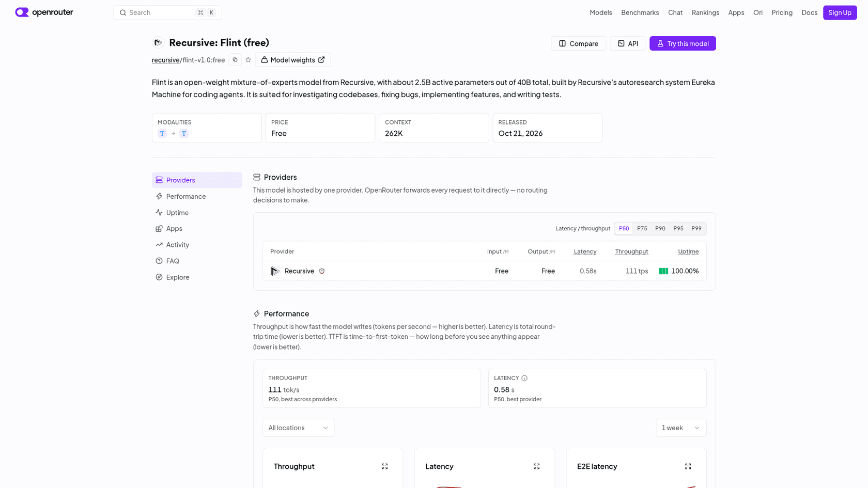The height and width of the screenshot is (488, 868).
Task: Click the Recursive model avatar beside title
Action: pyautogui.click(x=158, y=43)
